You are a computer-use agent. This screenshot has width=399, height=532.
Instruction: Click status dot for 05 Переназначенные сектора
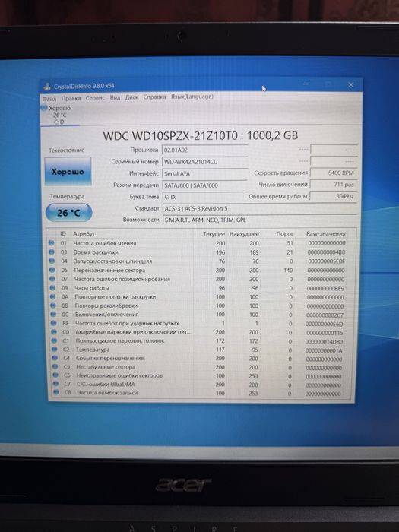coord(52,270)
